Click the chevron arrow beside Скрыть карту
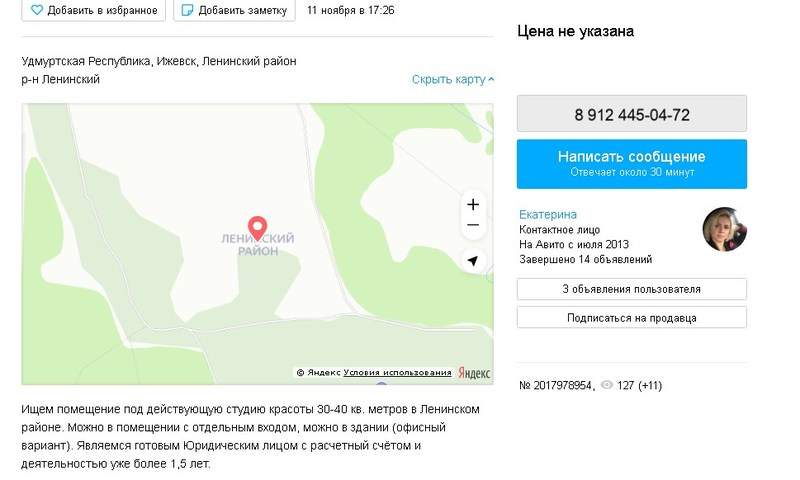This screenshot has width=800, height=480. [491, 80]
